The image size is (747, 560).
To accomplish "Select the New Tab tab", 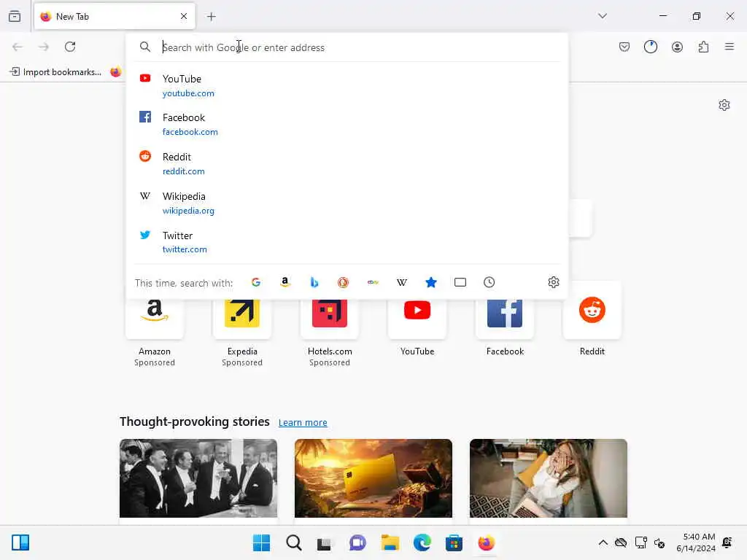I will click(x=115, y=17).
